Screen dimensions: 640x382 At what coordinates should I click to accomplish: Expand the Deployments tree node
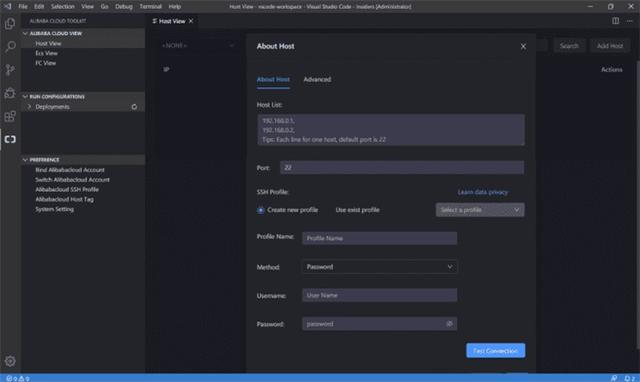29,107
